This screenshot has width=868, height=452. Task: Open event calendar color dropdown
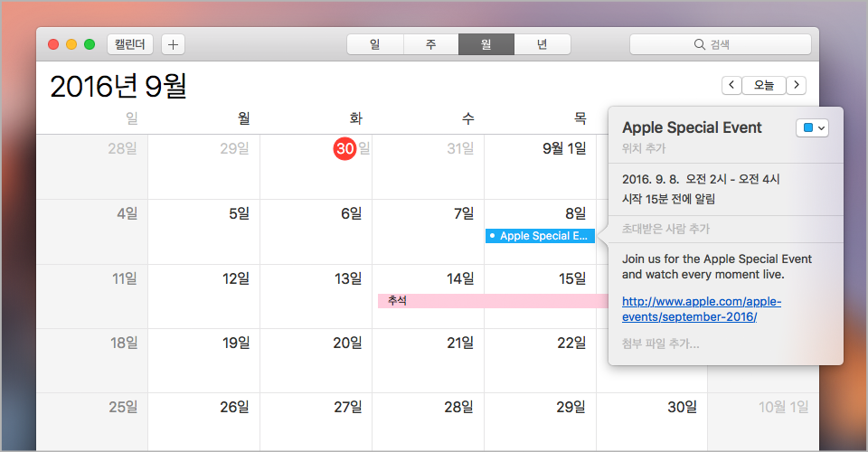pos(812,127)
